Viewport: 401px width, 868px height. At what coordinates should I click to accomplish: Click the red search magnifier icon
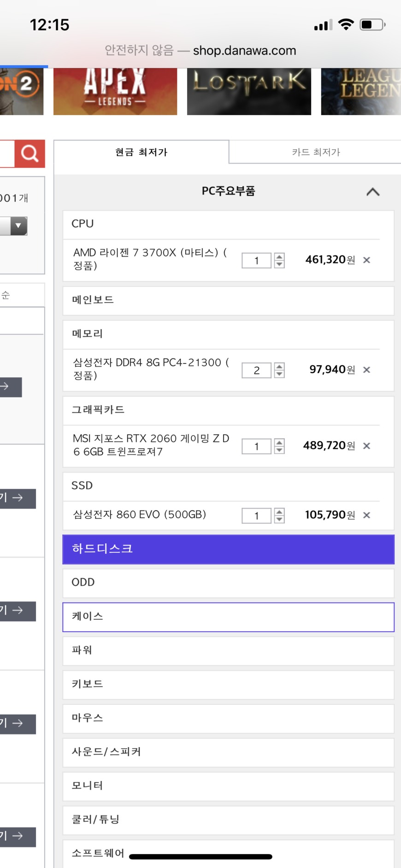29,153
